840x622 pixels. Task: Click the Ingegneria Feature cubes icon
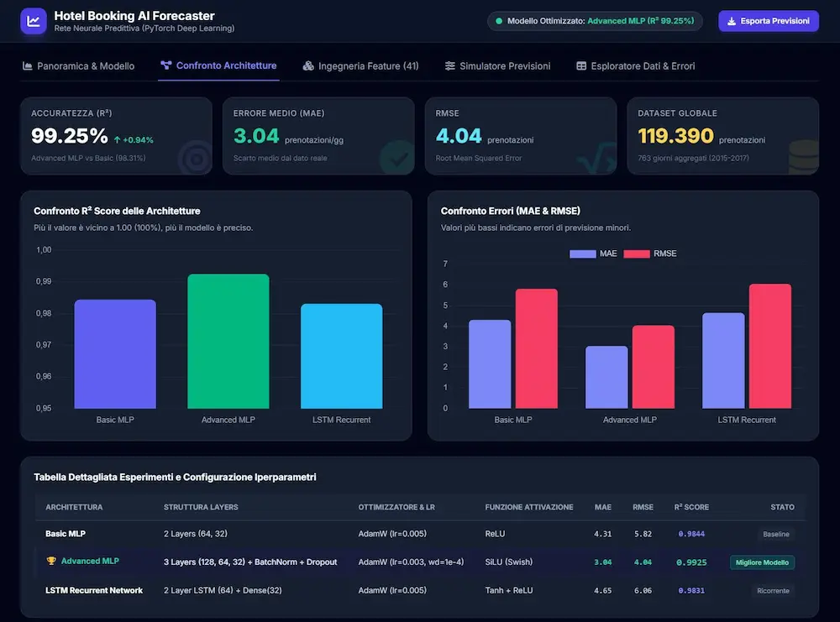point(308,65)
